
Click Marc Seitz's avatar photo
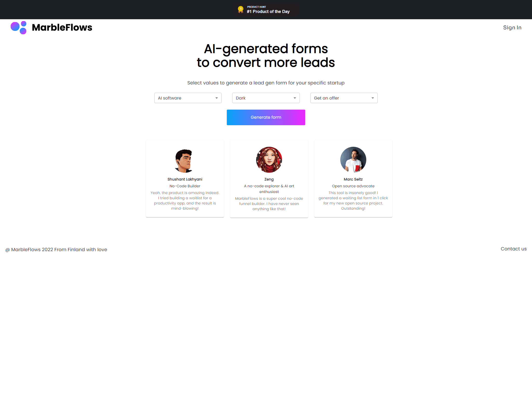coord(353,160)
